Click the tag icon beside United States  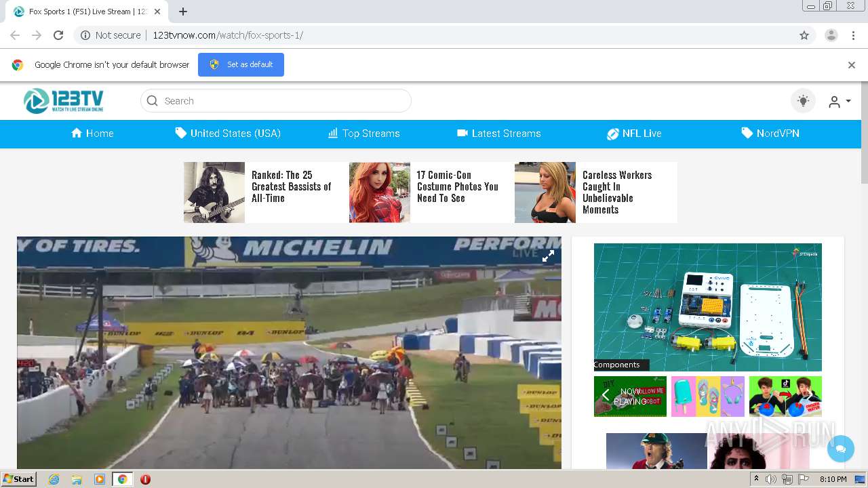[180, 133]
